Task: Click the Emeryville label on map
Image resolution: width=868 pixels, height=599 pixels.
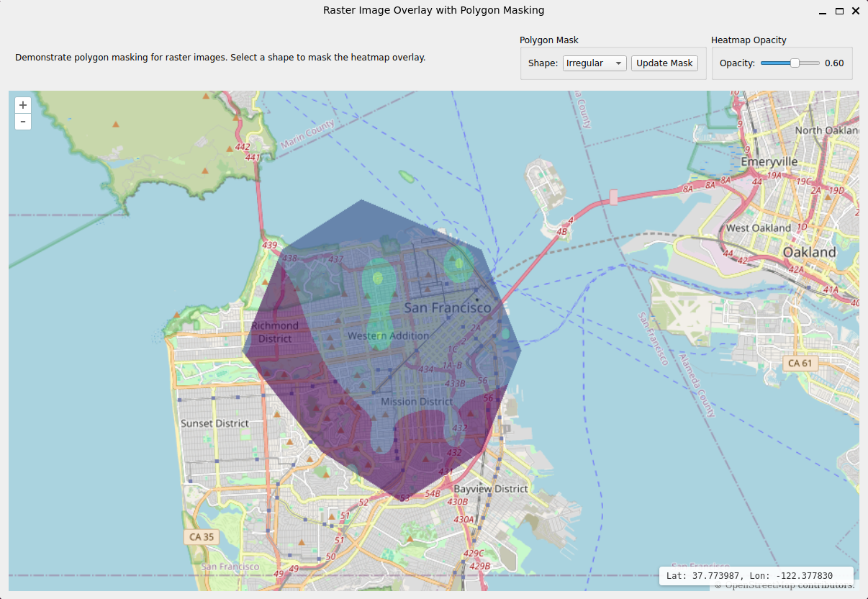Action: click(769, 161)
